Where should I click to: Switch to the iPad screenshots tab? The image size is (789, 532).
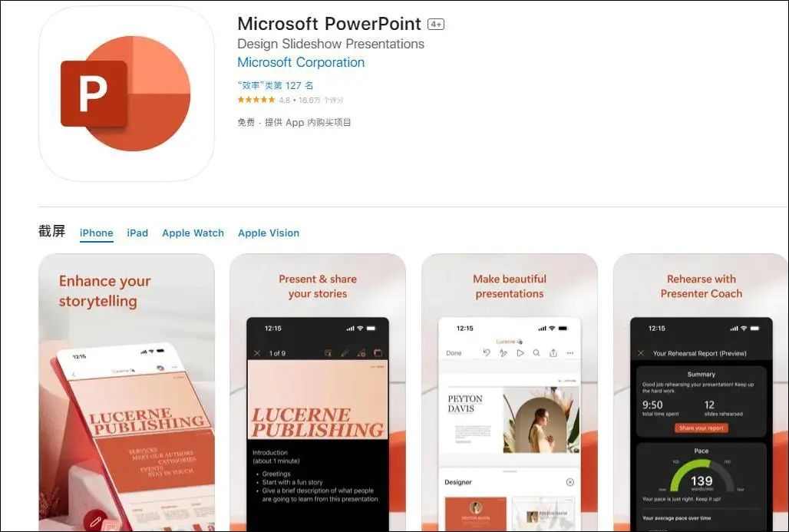pos(137,233)
